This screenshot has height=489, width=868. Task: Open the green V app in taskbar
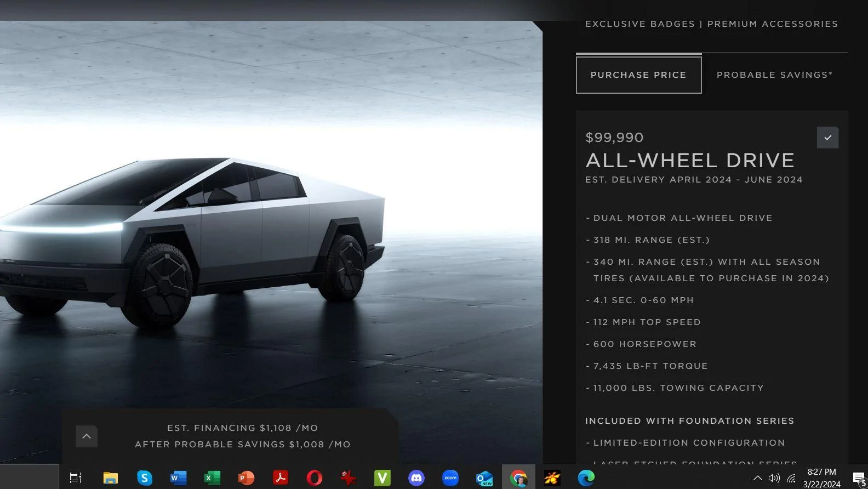(x=382, y=478)
